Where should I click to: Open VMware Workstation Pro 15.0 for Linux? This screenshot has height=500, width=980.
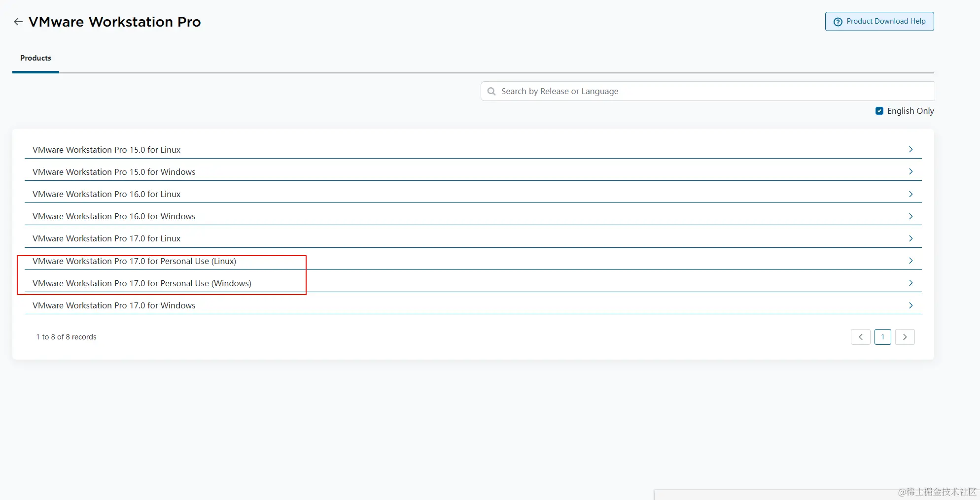[x=106, y=150]
